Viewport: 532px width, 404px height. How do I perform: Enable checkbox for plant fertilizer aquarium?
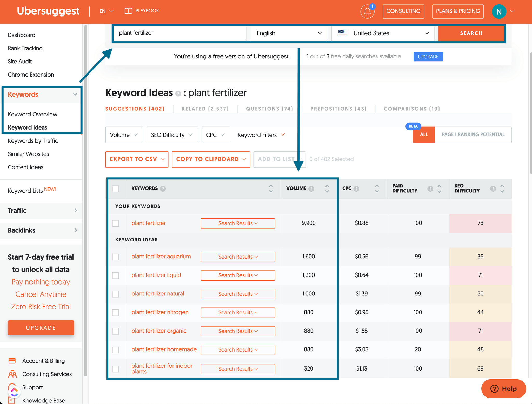(117, 256)
